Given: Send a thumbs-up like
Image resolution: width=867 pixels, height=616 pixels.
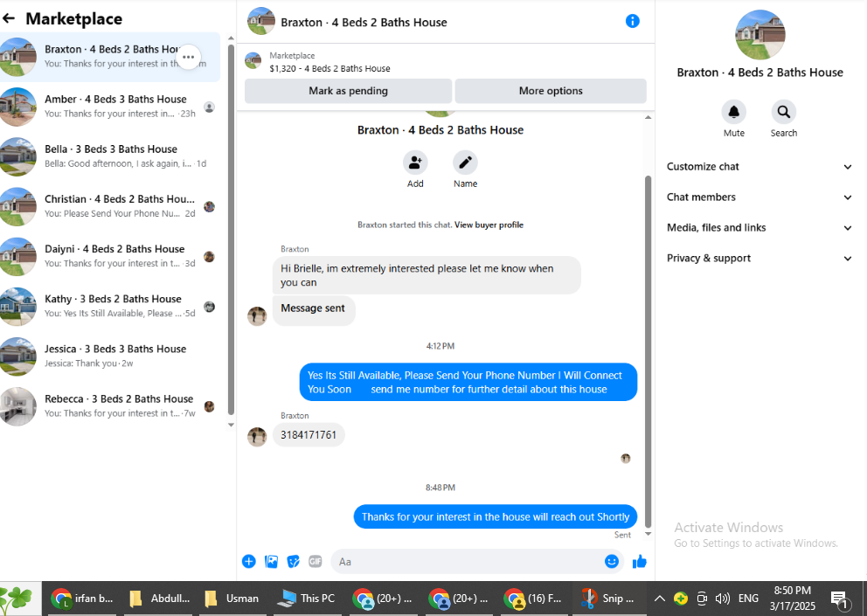Looking at the screenshot, I should 639,562.
